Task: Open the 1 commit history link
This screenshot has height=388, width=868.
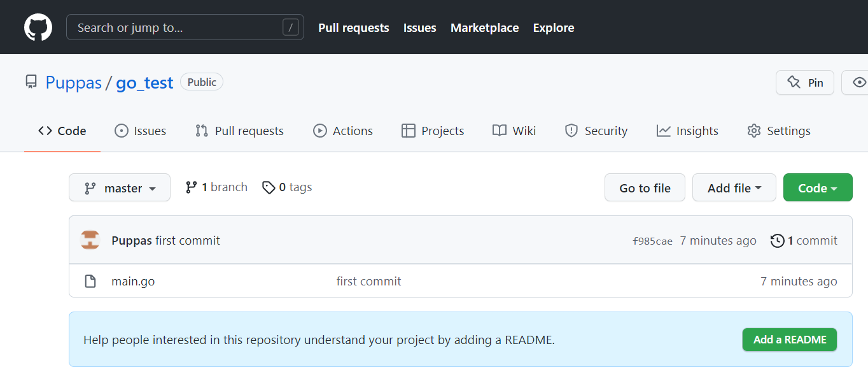Action: tap(804, 241)
